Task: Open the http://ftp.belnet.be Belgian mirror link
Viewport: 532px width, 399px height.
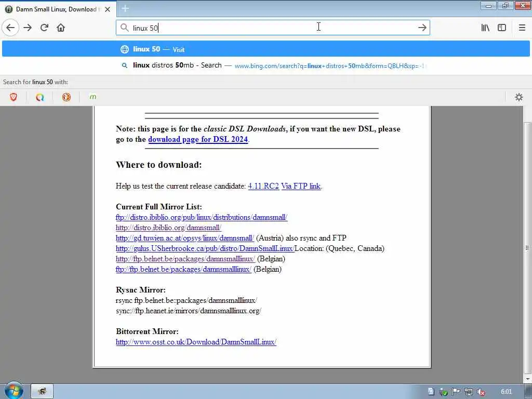Action: click(x=185, y=259)
